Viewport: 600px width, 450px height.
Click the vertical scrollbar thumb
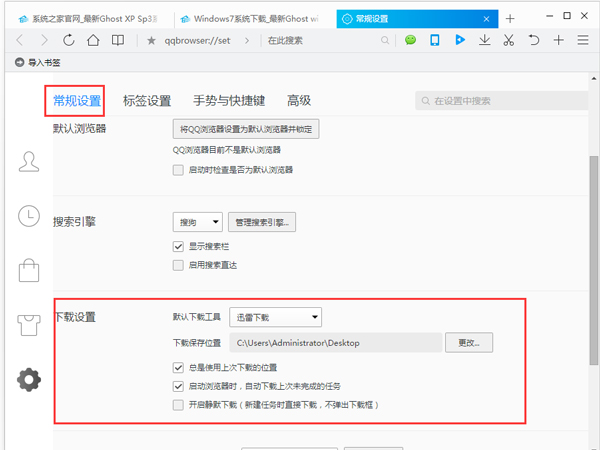click(593, 260)
